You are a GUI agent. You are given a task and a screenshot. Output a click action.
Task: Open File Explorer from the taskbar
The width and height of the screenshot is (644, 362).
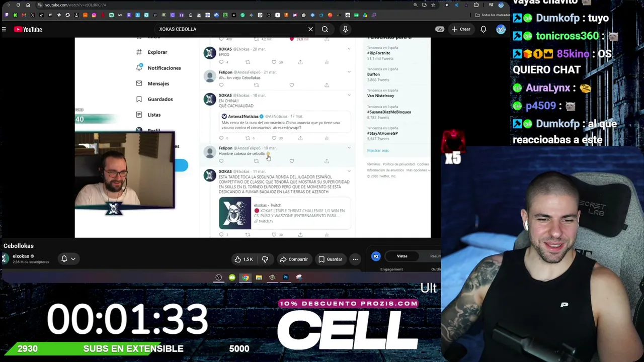(259, 278)
